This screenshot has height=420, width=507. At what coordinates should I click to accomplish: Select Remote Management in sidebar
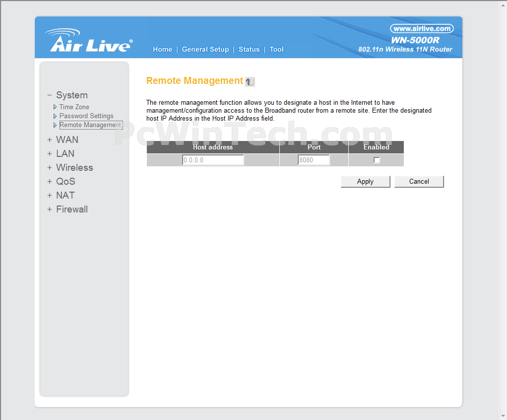[91, 125]
